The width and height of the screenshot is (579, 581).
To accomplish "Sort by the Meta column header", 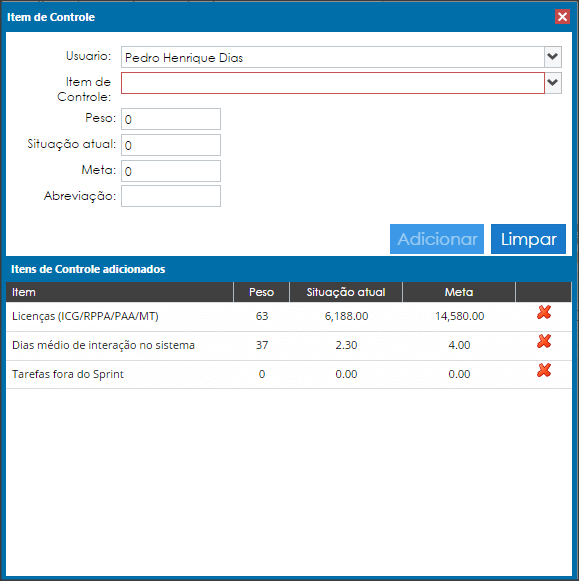I will (x=459, y=292).
